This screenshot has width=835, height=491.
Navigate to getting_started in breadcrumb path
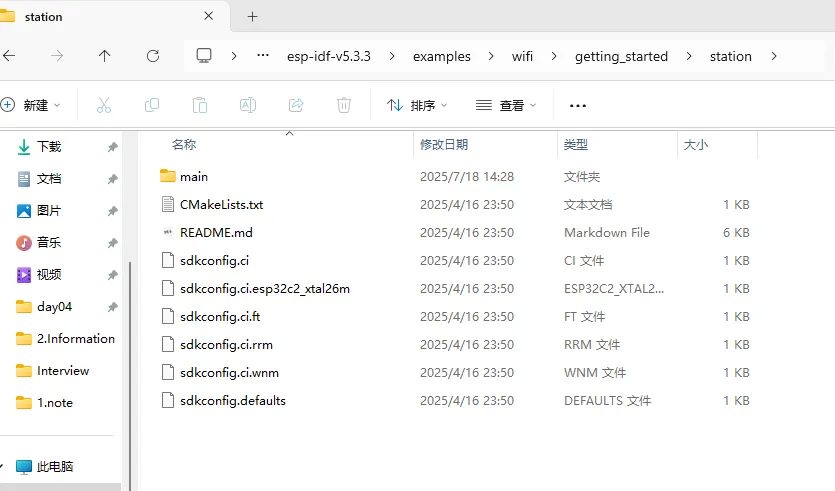(621, 56)
